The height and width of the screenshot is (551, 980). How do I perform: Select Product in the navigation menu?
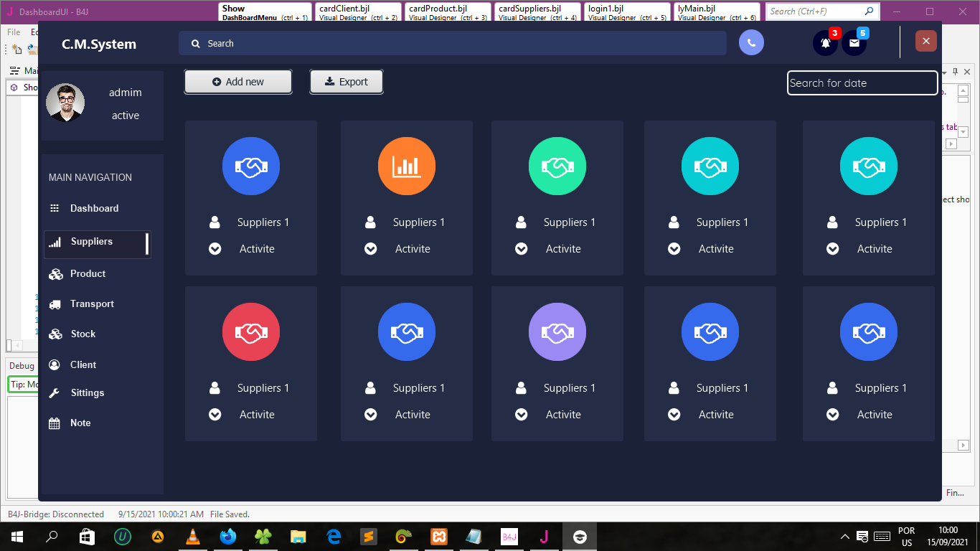click(x=88, y=273)
